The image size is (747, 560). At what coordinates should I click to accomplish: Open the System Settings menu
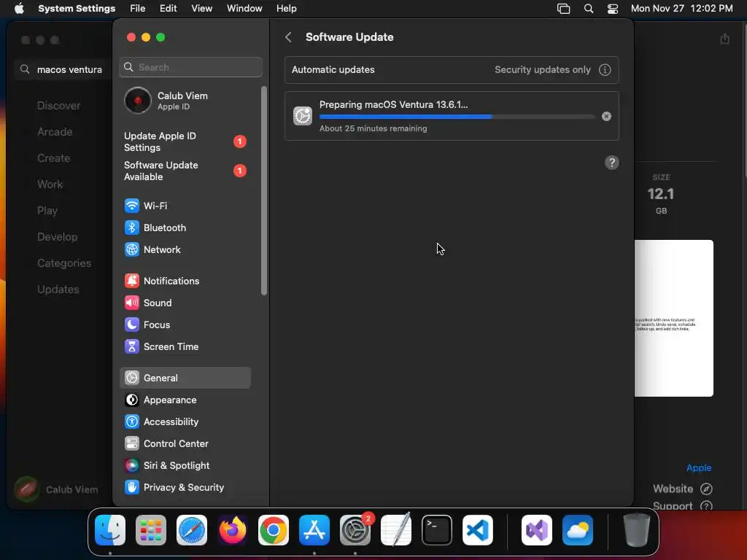point(77,9)
